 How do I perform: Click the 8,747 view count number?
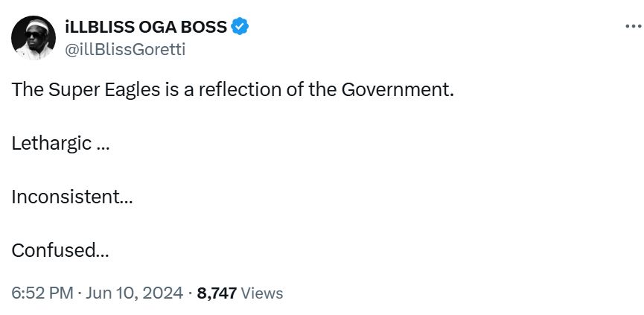(217, 293)
